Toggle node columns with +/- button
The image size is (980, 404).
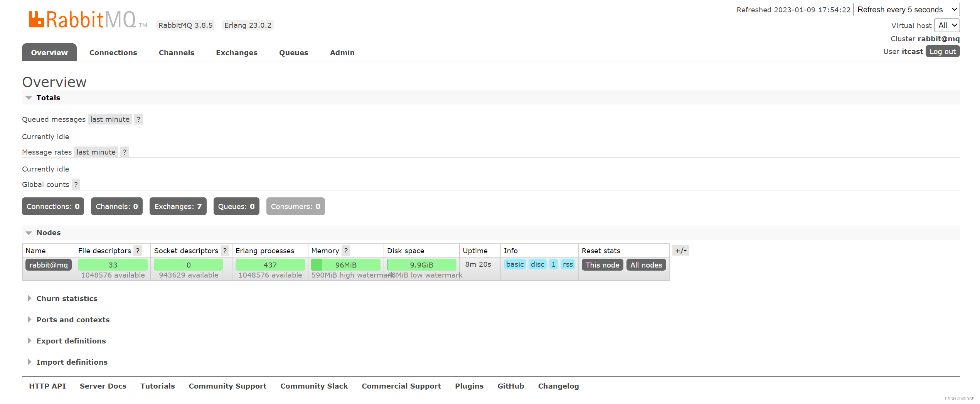[x=681, y=251]
